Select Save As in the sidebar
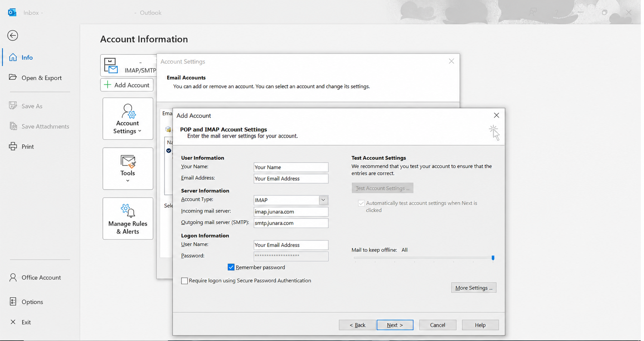This screenshot has height=341, width=644. tap(26, 106)
